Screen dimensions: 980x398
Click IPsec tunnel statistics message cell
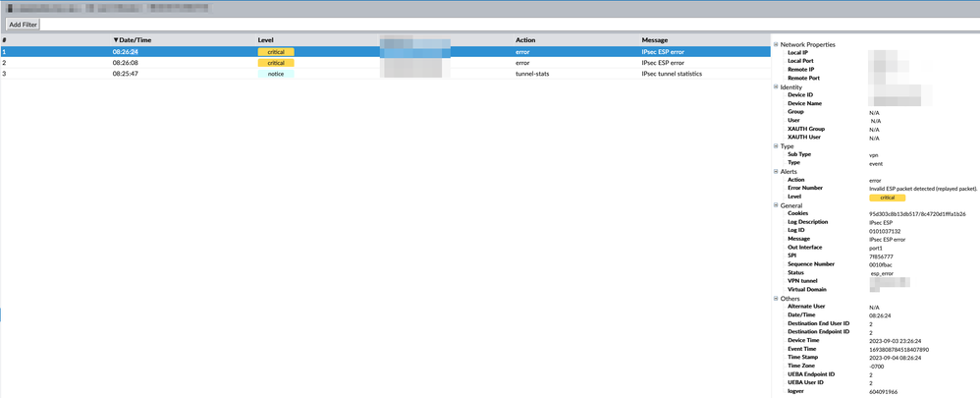click(x=672, y=74)
